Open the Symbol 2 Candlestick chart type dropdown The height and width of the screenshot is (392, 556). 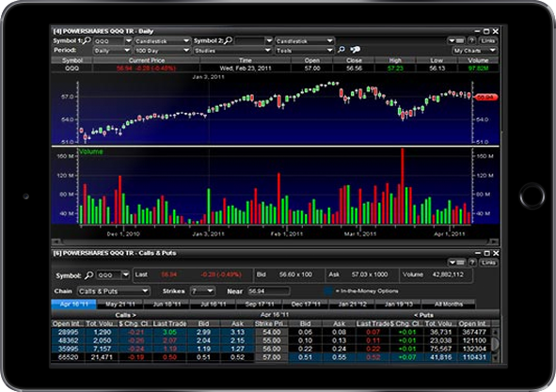[x=305, y=41]
